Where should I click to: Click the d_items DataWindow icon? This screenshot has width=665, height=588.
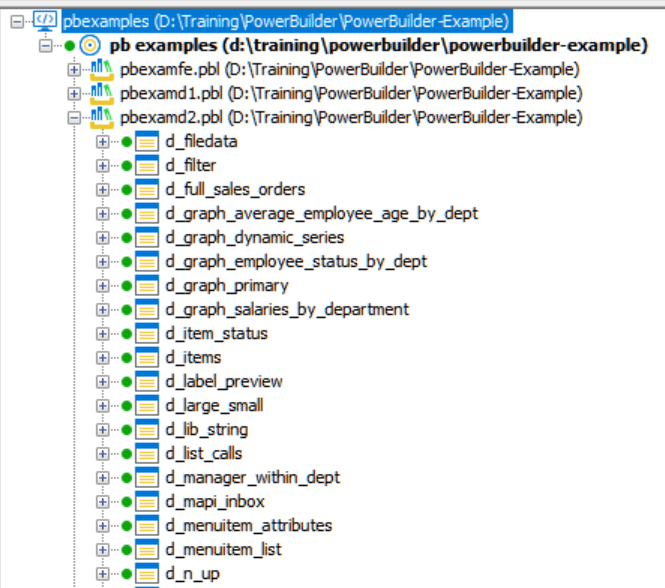tap(147, 358)
